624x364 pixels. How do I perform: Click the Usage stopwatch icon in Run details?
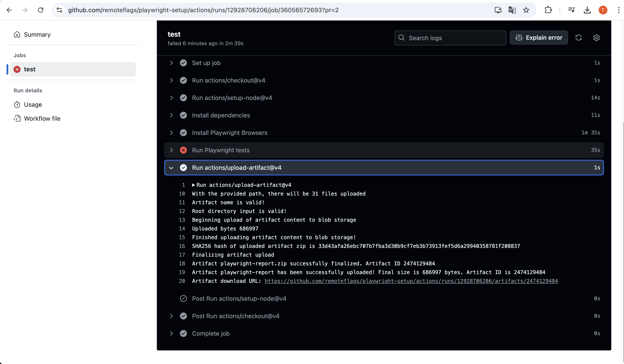pos(17,105)
